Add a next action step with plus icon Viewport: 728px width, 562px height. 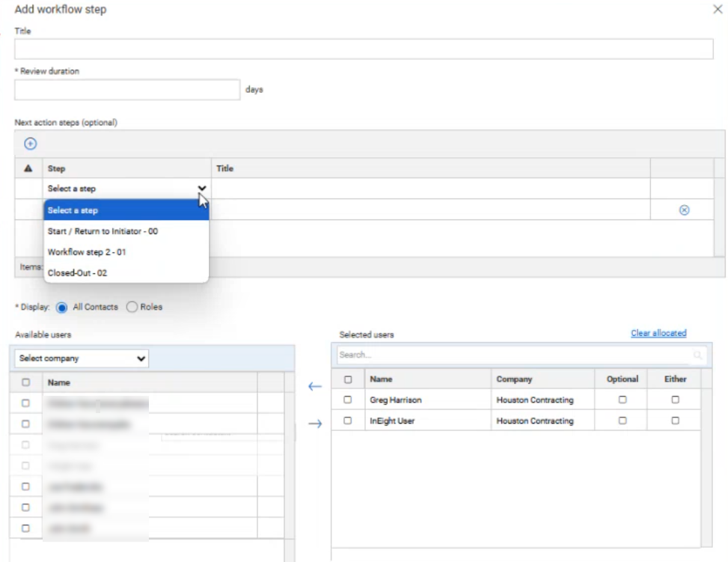30,144
